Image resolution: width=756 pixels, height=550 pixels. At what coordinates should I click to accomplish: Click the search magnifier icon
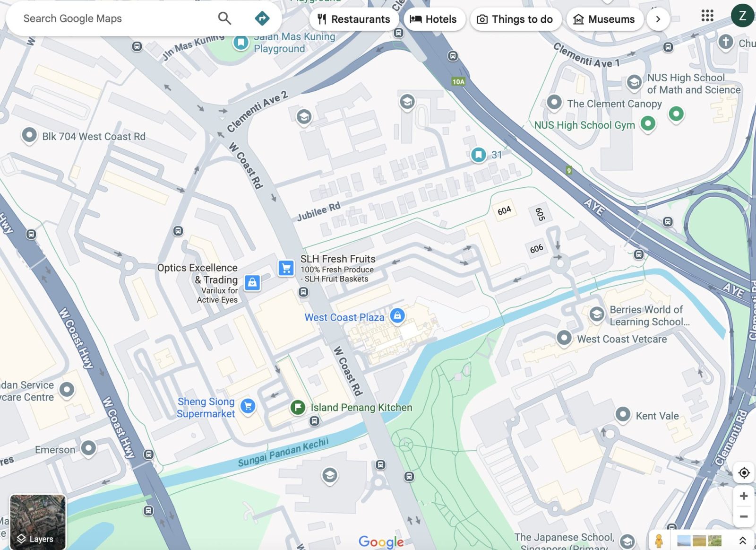224,18
